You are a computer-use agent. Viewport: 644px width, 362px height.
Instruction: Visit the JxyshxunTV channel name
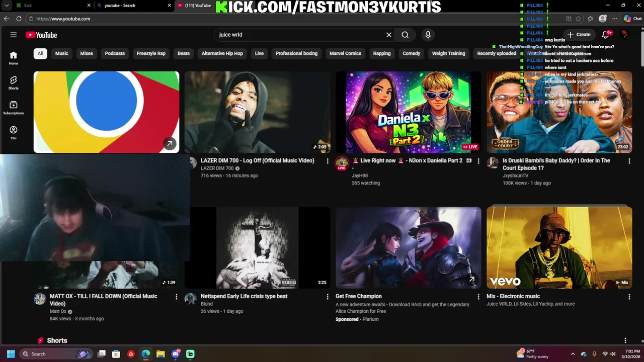coord(515,176)
